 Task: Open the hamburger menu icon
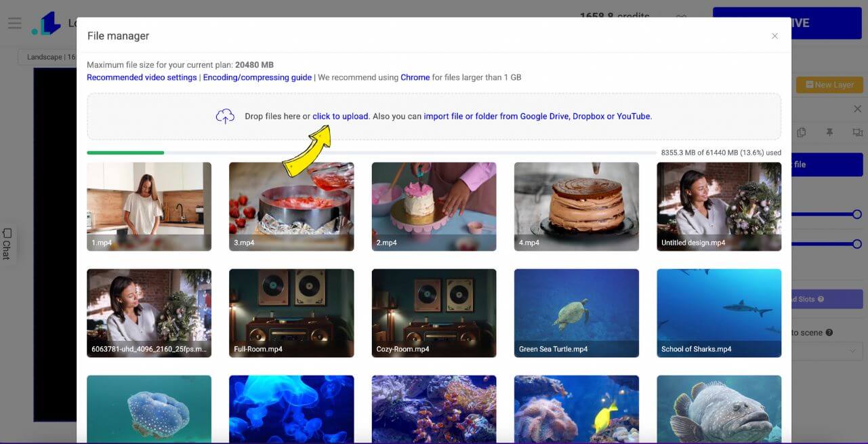(x=14, y=23)
